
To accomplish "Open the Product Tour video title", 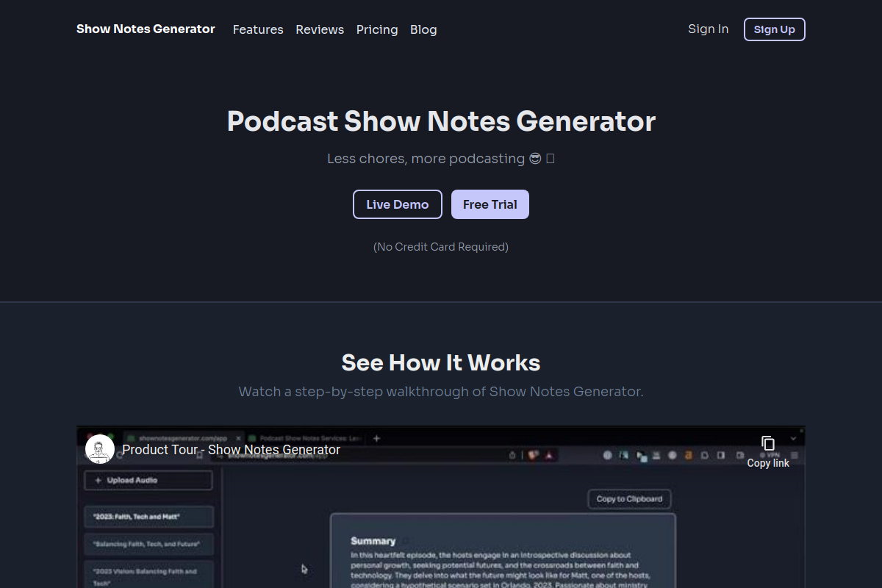I will coord(231,449).
